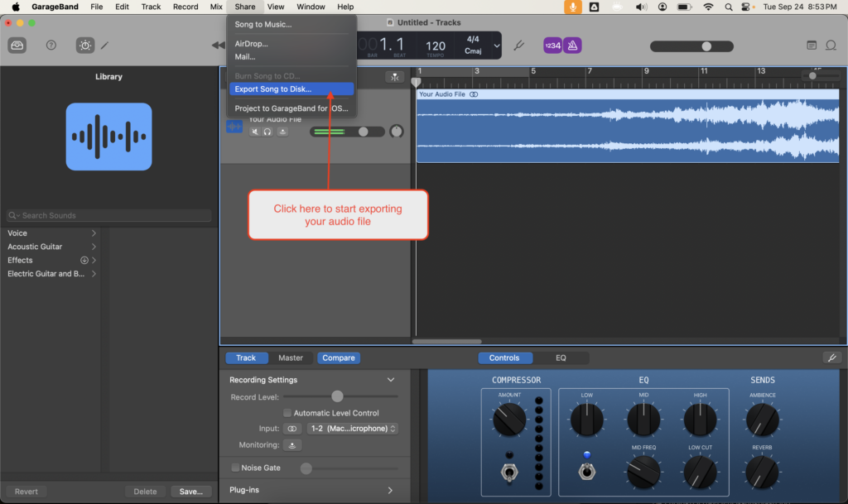Enable the Automatic Level Control checkbox

[287, 413]
